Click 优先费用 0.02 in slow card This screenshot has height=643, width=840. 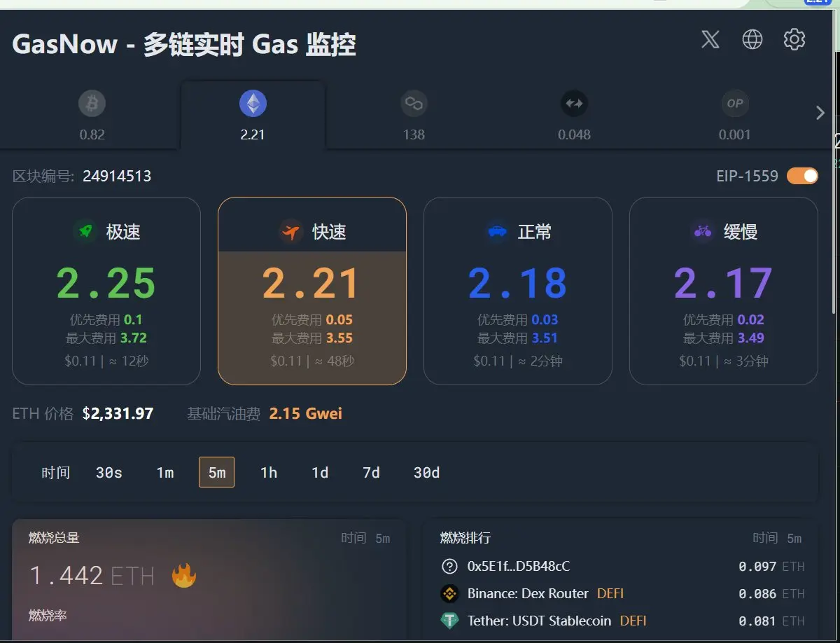point(724,320)
